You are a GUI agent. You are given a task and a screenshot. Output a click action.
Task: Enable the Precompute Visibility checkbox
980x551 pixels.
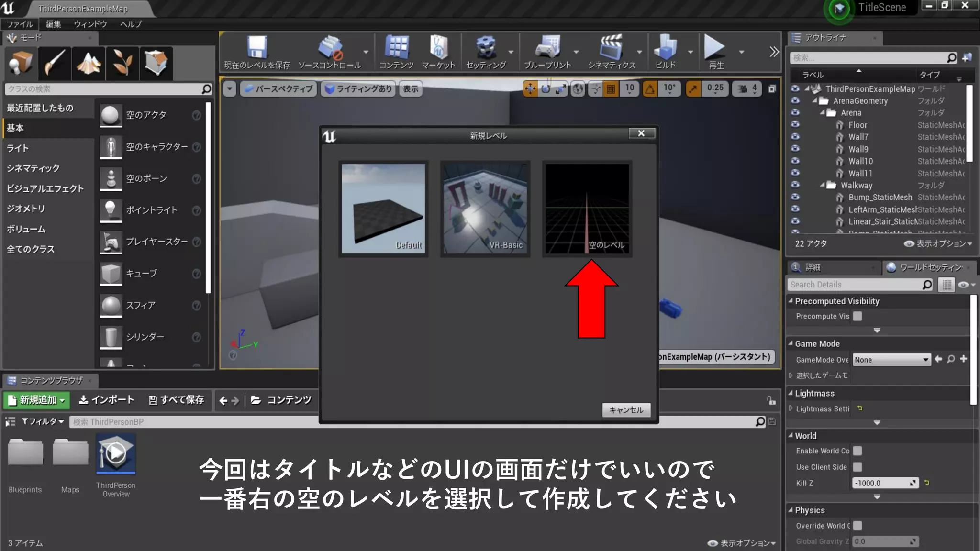click(857, 316)
